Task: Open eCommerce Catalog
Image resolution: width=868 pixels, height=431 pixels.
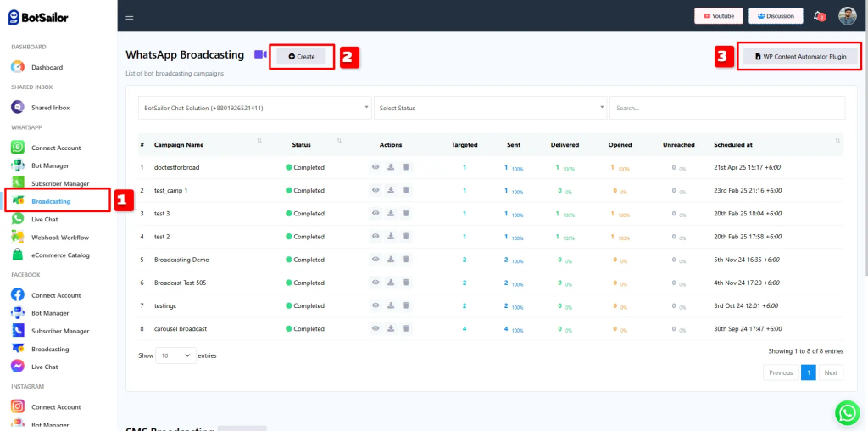Action: tap(60, 255)
